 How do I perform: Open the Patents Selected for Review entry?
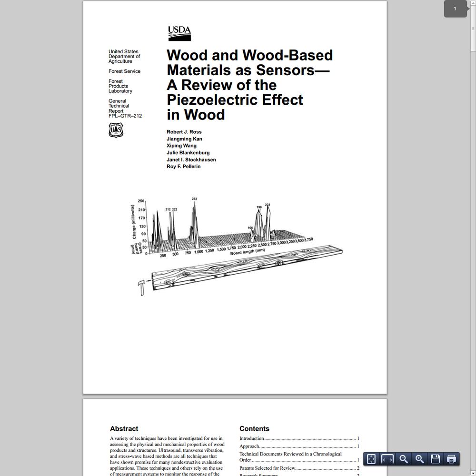click(299, 468)
